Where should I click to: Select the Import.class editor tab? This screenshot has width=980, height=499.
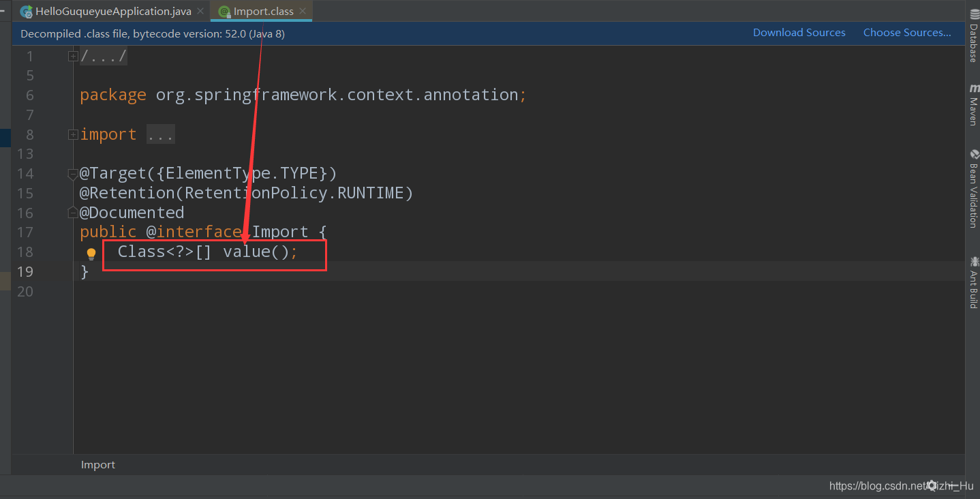click(x=263, y=12)
